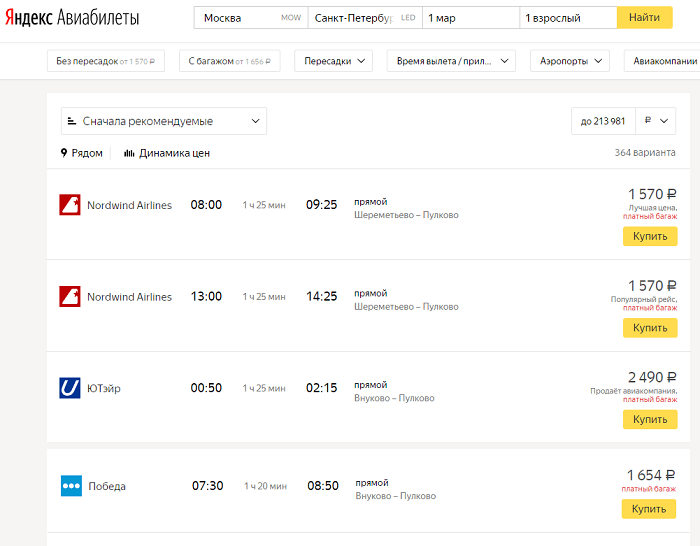The image size is (700, 546).
Task: Click the 2 490 ₽ price for ЮТэйр
Action: click(652, 377)
